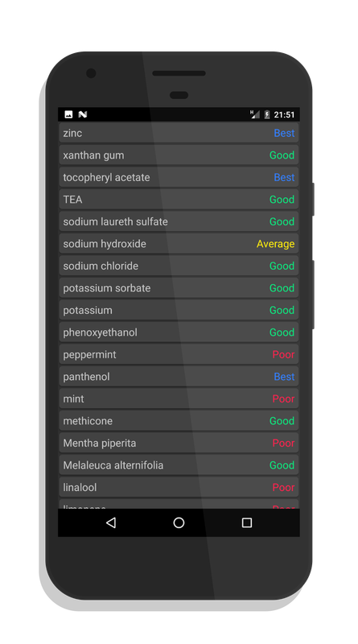Open the zinc ingredient row
The width and height of the screenshot is (358, 644).
[179, 133]
